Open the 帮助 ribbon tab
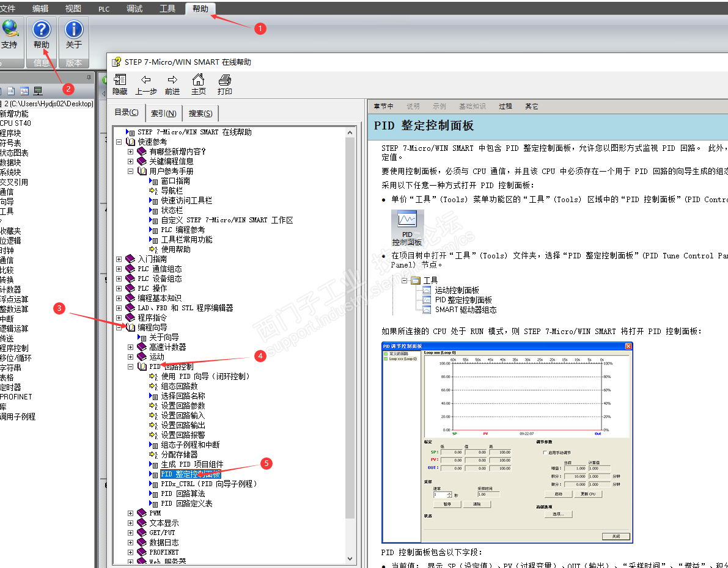728x568 pixels. tap(200, 9)
